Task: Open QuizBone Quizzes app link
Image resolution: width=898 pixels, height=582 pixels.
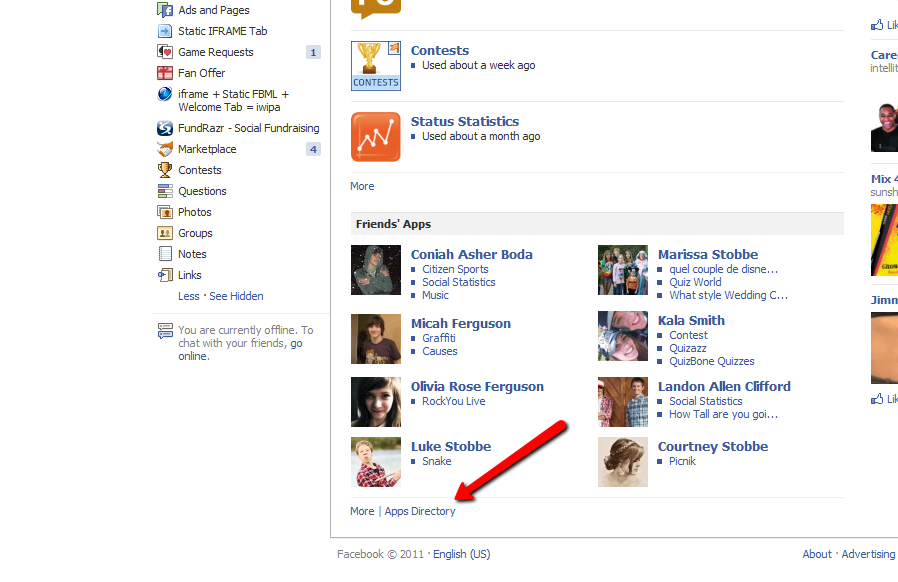Action: tap(712, 361)
